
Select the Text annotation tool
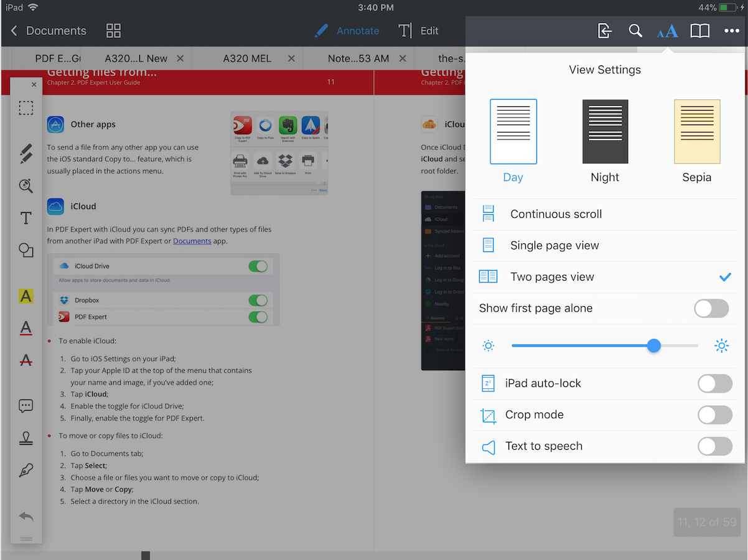pyautogui.click(x=26, y=218)
